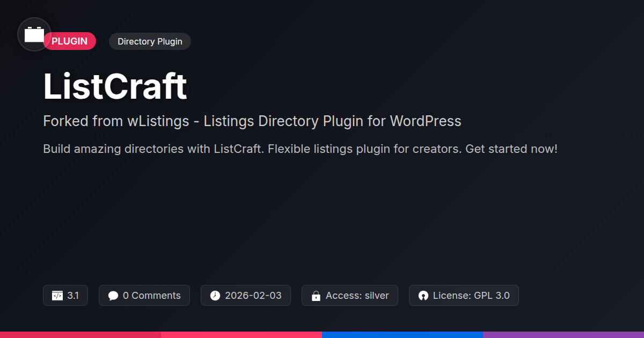Image resolution: width=644 pixels, height=338 pixels.
Task: Click the code window icon beside 3.1
Action: [57, 296]
